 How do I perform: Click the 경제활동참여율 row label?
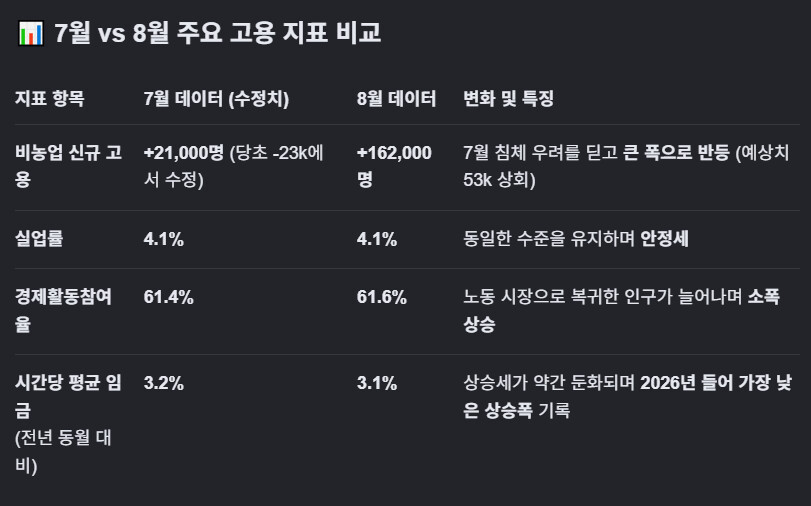point(63,310)
